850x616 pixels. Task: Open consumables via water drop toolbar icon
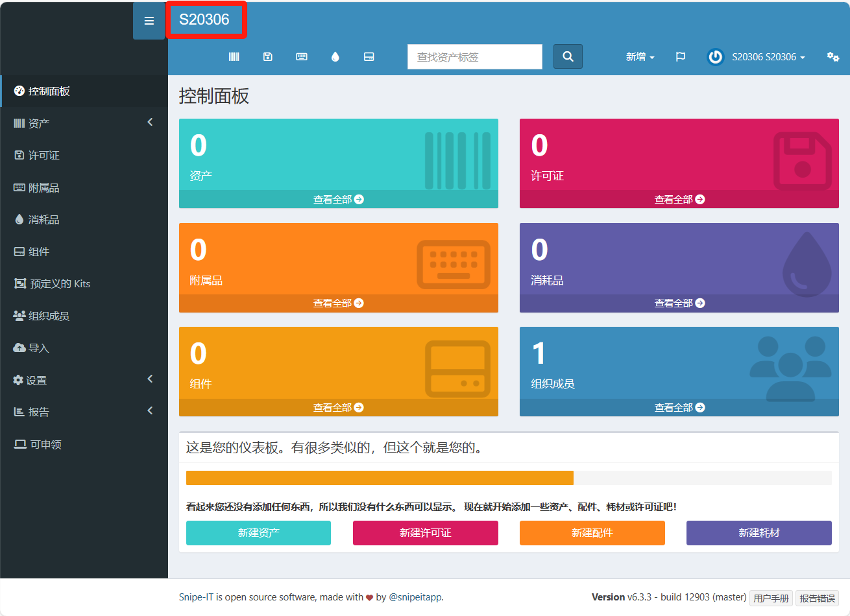335,57
